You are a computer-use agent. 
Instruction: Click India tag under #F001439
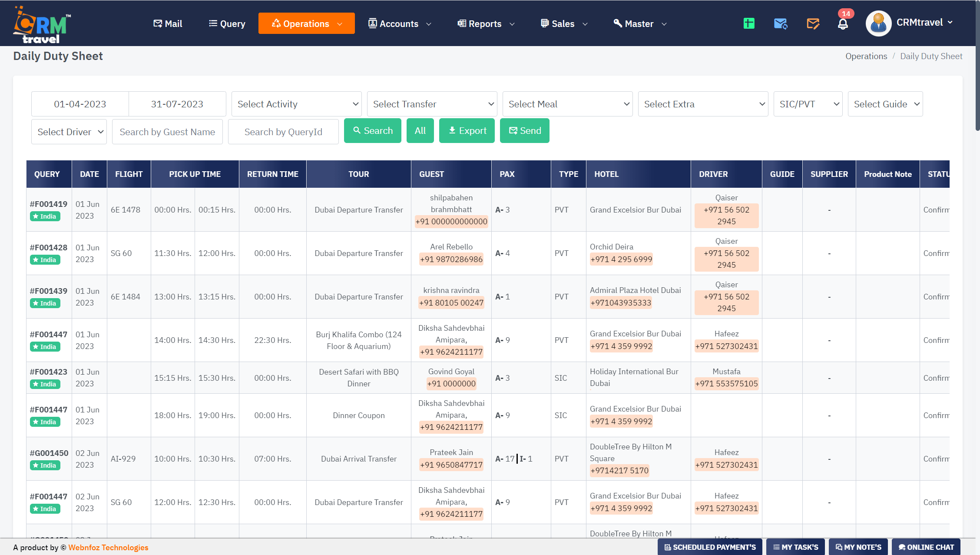click(45, 303)
